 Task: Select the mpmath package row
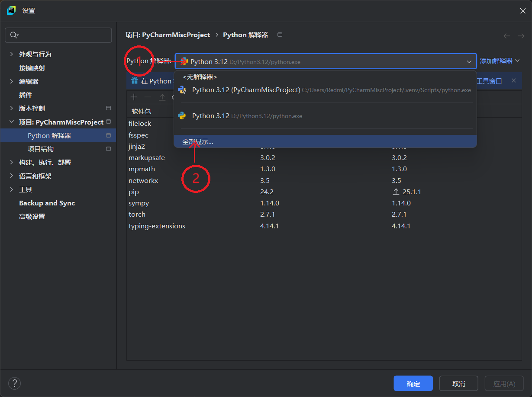pyautogui.click(x=325, y=169)
